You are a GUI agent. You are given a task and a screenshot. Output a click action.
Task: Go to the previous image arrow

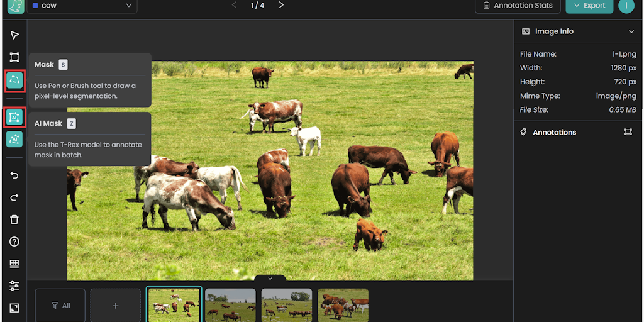point(234,5)
